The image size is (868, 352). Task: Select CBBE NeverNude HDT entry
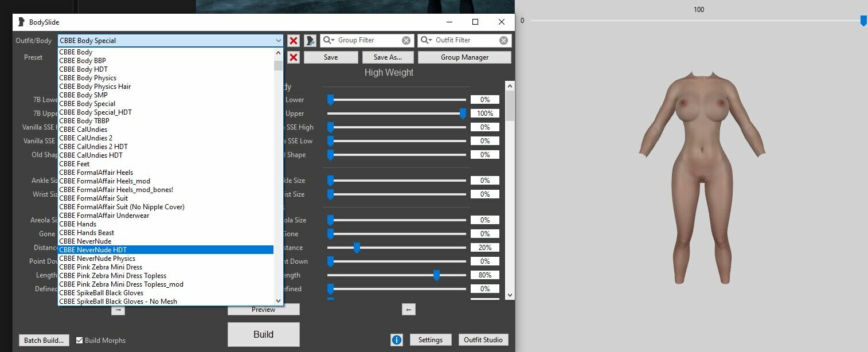tap(165, 249)
